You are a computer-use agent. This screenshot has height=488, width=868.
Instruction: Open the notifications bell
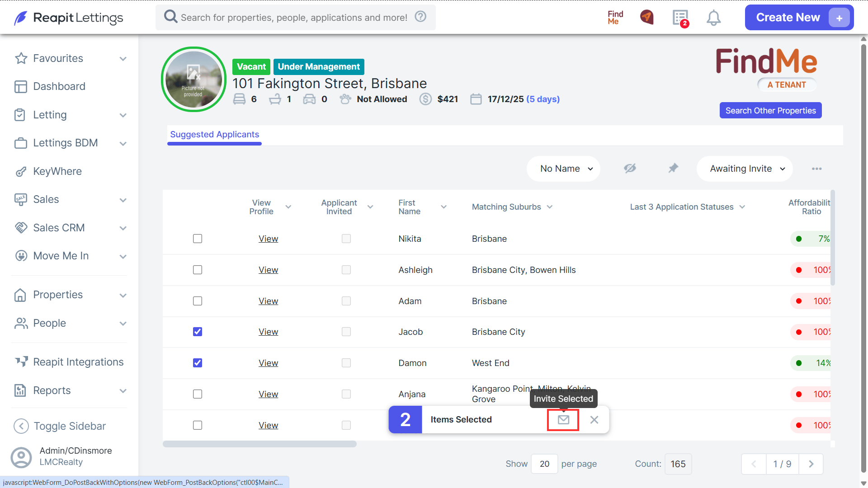(713, 18)
